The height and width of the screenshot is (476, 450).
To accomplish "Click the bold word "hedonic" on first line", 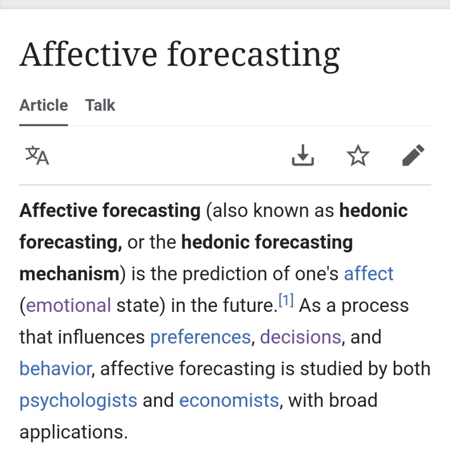I will point(373,211).
